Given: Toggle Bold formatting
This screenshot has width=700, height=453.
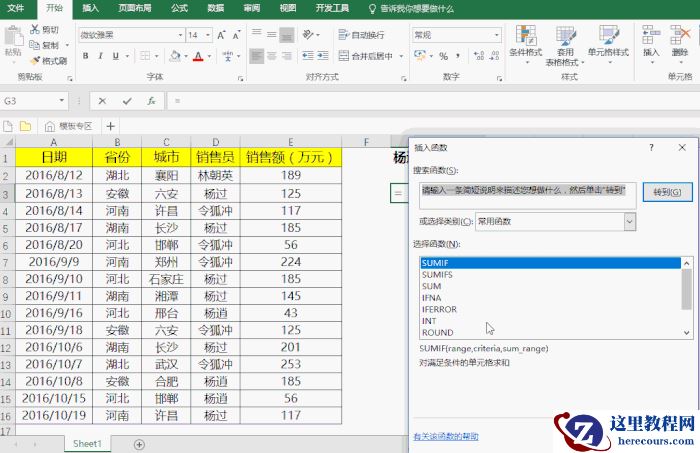Looking at the screenshot, I should (86, 56).
